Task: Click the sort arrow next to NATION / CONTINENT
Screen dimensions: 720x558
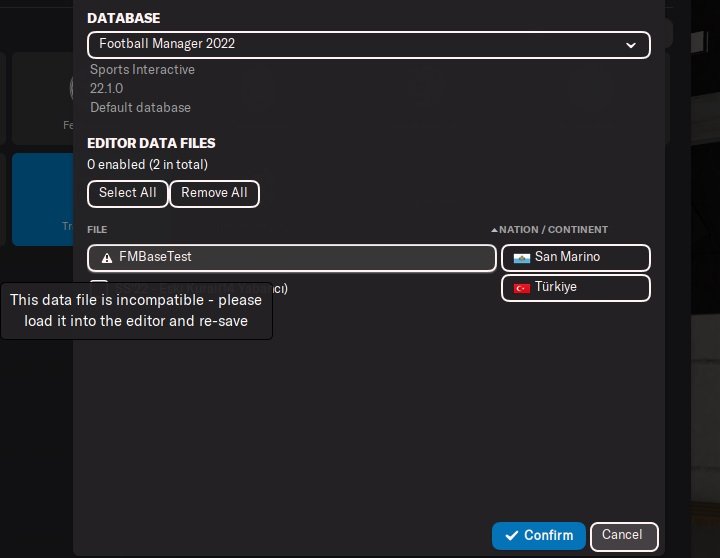Action: click(x=494, y=230)
